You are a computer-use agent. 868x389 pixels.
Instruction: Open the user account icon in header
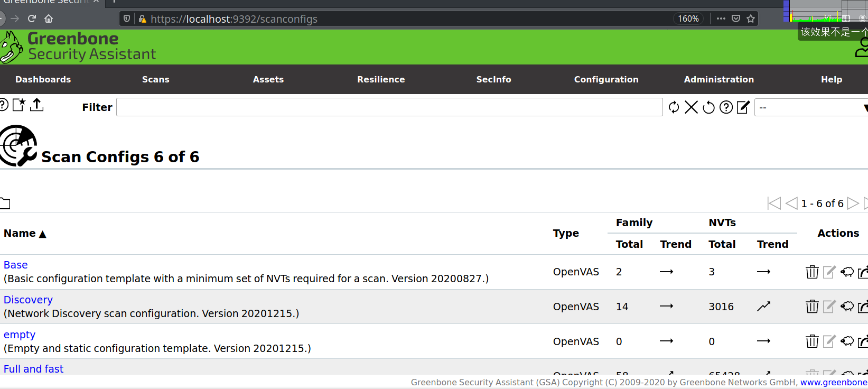click(x=862, y=48)
